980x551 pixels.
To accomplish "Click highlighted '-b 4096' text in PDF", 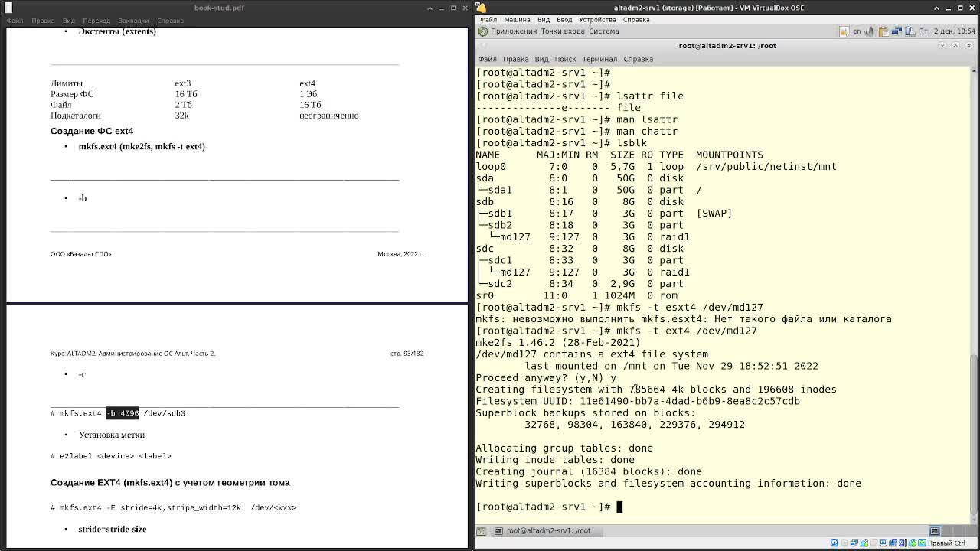I will pos(122,413).
